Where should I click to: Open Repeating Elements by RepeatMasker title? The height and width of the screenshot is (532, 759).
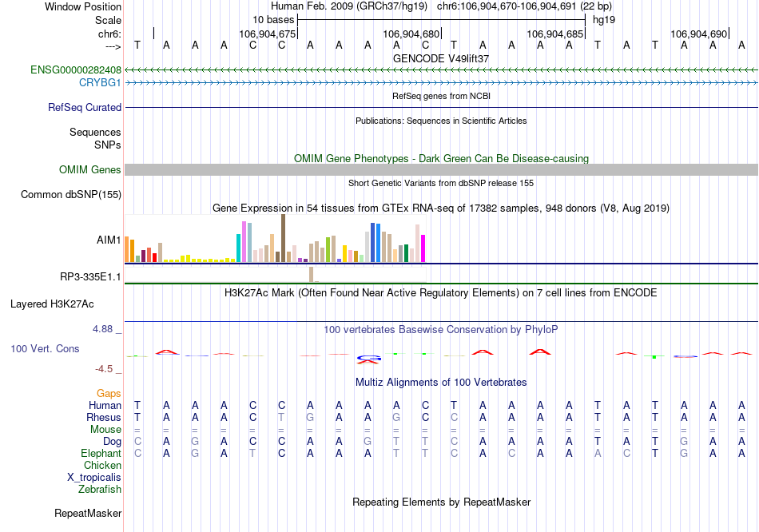click(442, 502)
